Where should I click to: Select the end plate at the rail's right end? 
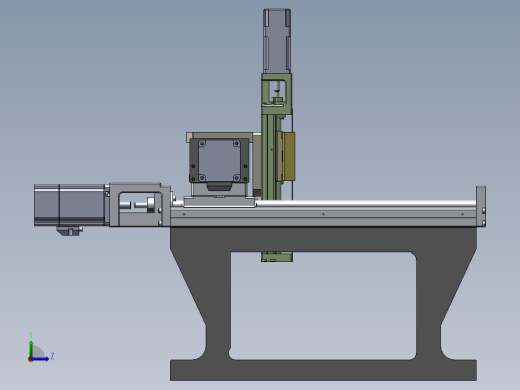pos(481,206)
